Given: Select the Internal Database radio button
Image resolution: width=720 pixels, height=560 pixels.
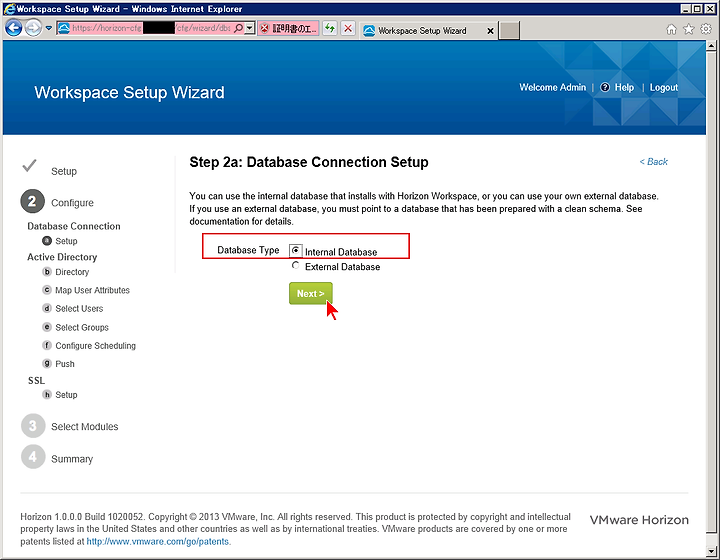Looking at the screenshot, I should [296, 251].
